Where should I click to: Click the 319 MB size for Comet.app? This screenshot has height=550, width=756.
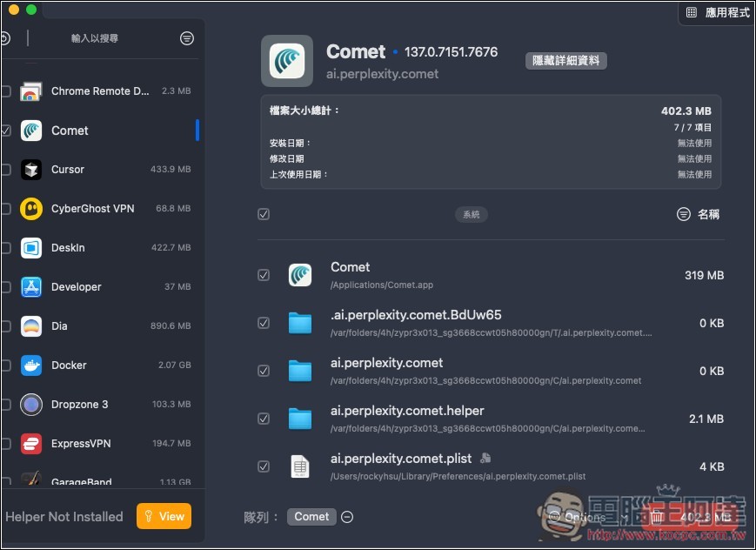point(705,275)
